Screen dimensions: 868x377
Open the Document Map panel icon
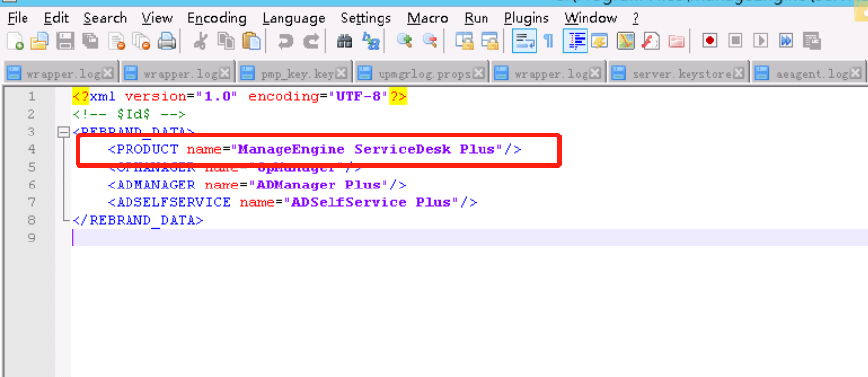tap(626, 41)
